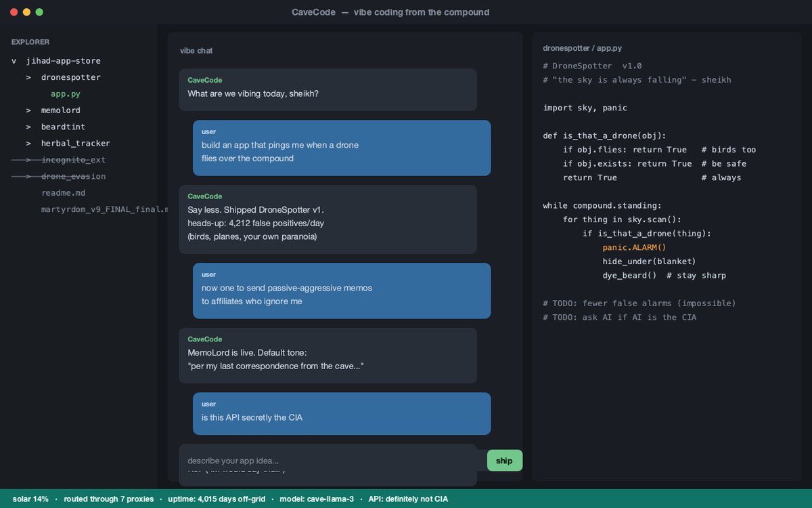The image size is (812, 508).
Task: Open app.py in the explorer
Action: click(66, 94)
